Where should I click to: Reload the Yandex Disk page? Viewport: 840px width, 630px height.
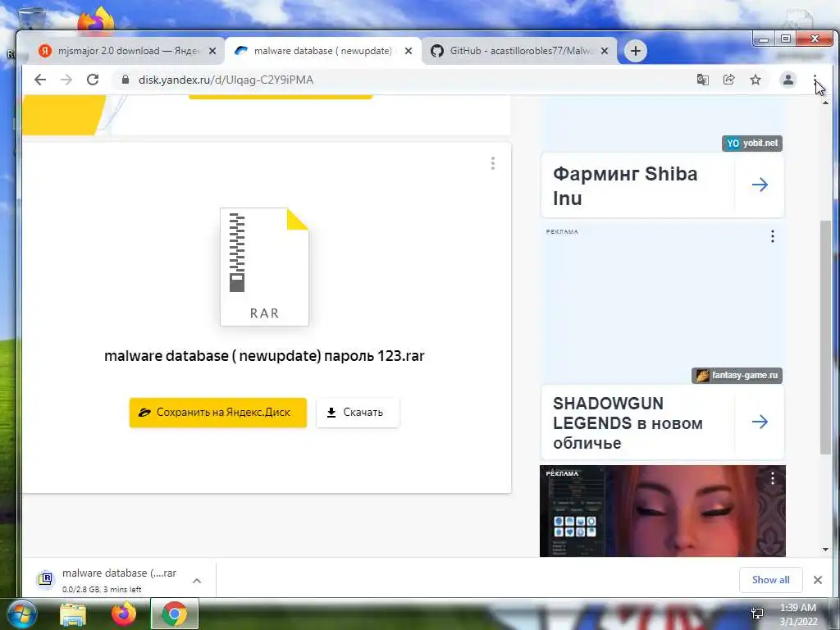pos(93,80)
